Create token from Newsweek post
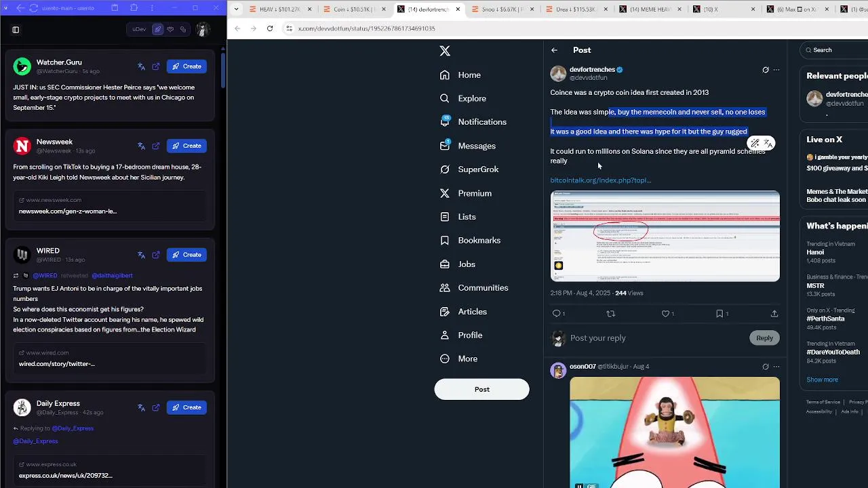Image resolution: width=868 pixels, height=488 pixels. [186, 146]
